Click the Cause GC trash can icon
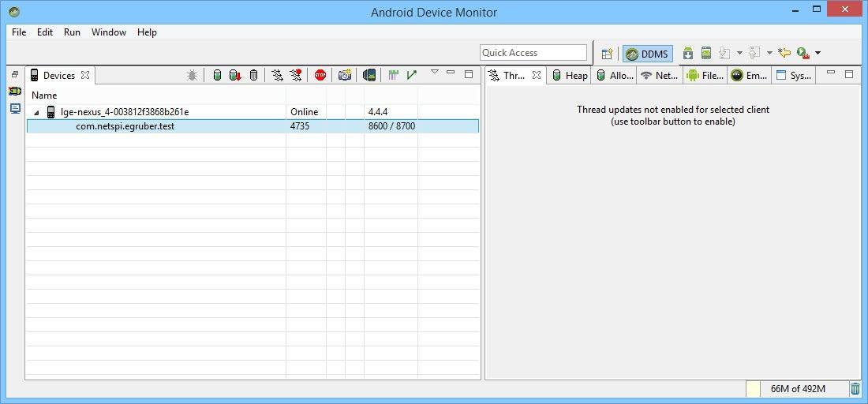The height and width of the screenshot is (404, 868). (253, 75)
